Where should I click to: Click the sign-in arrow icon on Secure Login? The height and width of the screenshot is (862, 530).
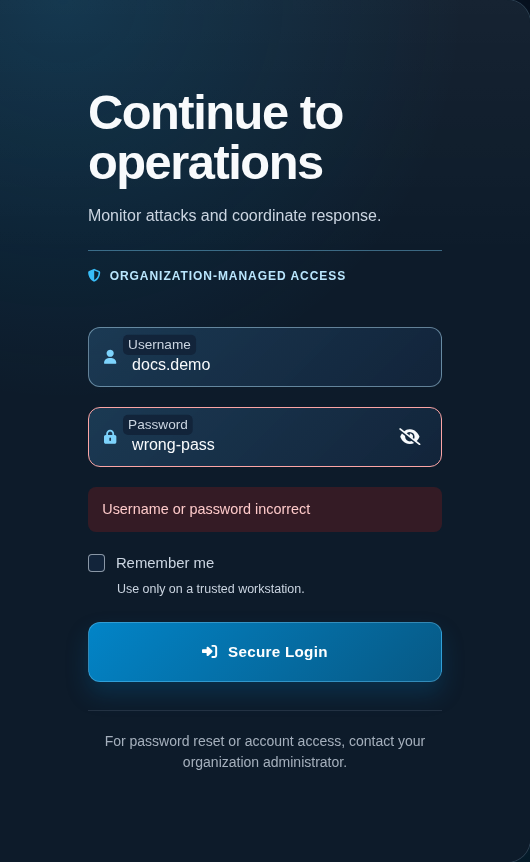click(x=209, y=651)
